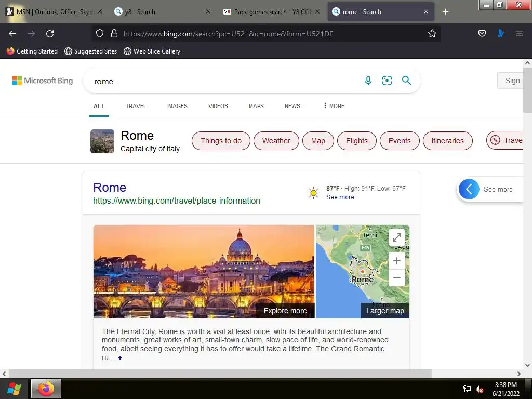This screenshot has height=399, width=532.
Task: Switch to the y8 - Search tab
Action: pyautogui.click(x=162, y=12)
